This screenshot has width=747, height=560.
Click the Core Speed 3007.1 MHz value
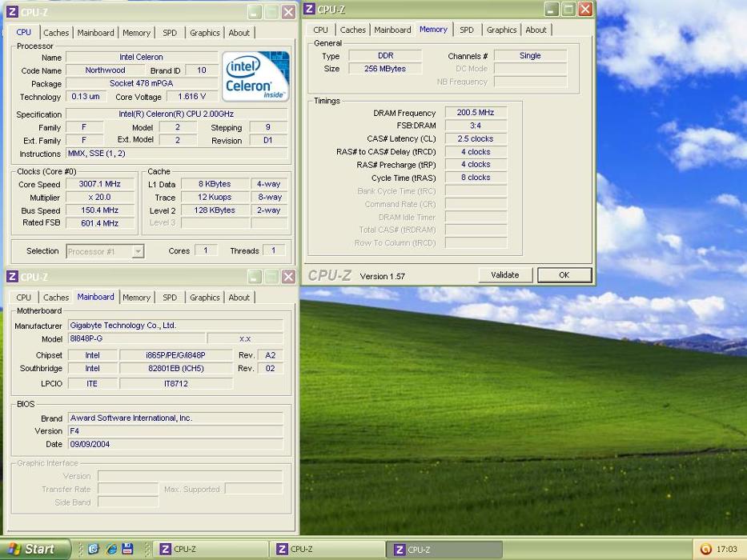[x=99, y=184]
